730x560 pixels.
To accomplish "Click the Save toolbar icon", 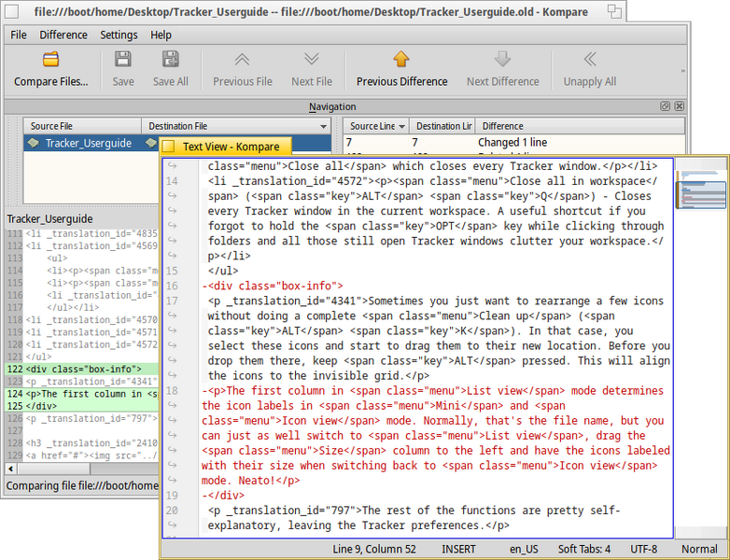I will (x=123, y=60).
